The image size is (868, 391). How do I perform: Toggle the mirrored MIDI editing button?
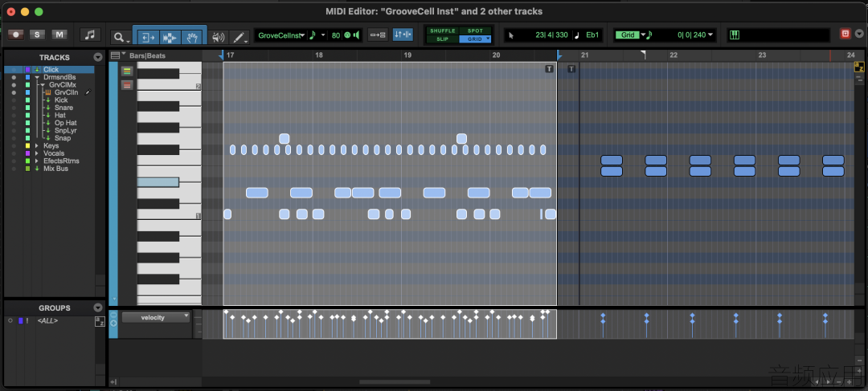pos(403,35)
